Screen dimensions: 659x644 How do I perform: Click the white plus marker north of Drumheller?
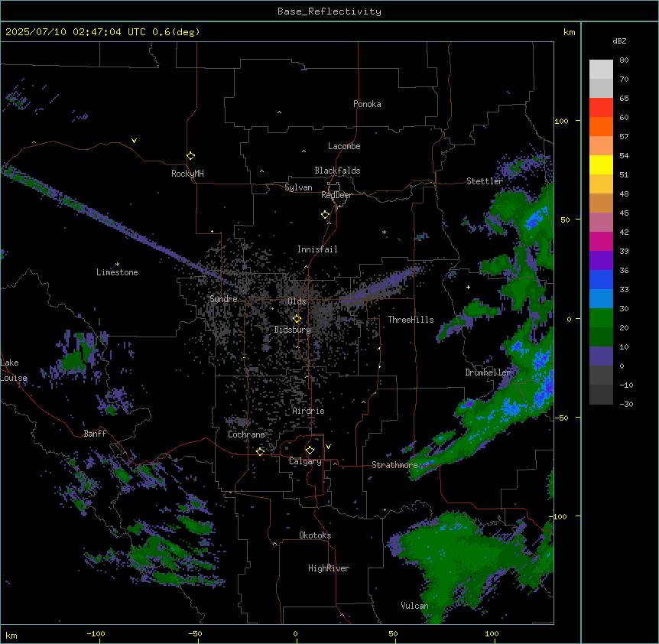click(468, 287)
